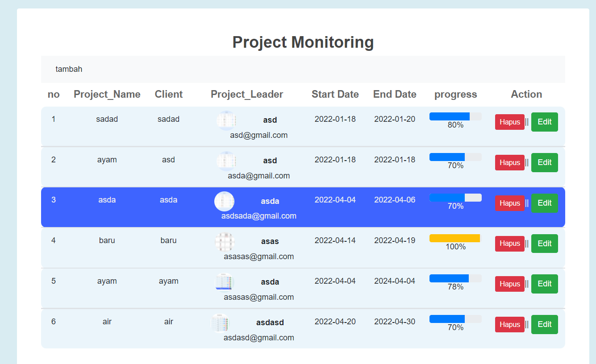Click the progress column header
This screenshot has height=364, width=596.
(x=456, y=94)
